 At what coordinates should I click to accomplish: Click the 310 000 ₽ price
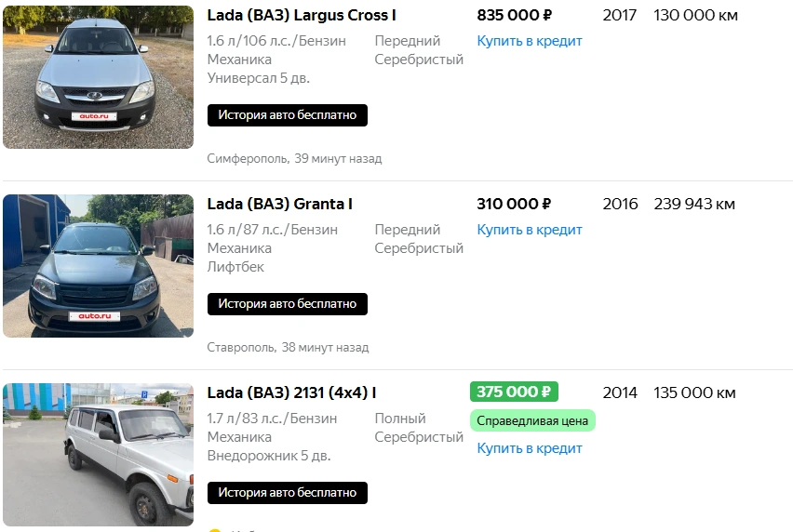tap(514, 205)
